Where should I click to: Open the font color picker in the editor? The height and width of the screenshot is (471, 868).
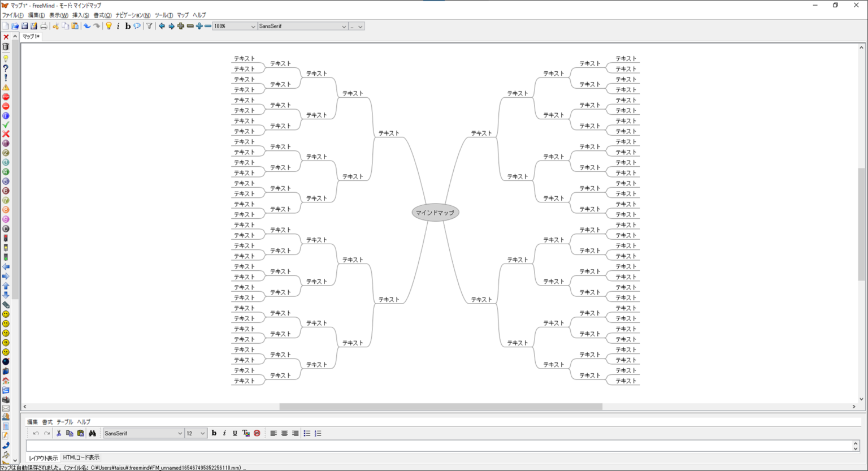[245, 433]
